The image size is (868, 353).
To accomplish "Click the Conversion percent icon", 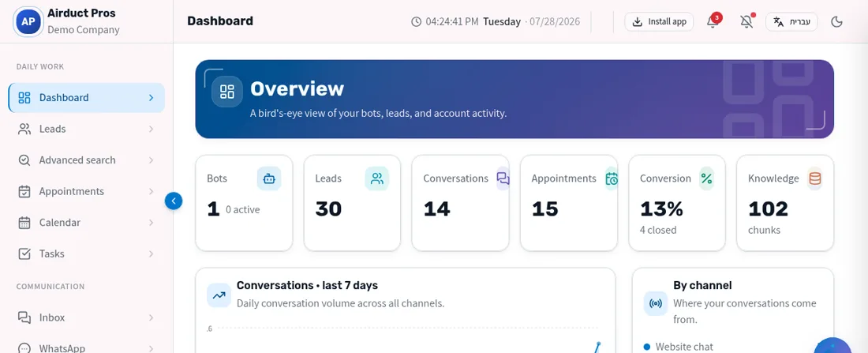I will pos(706,178).
